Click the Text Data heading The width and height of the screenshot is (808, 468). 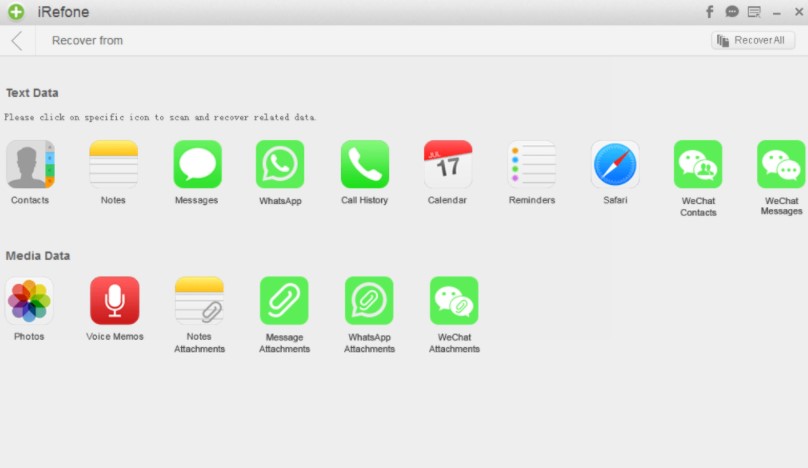(x=32, y=93)
